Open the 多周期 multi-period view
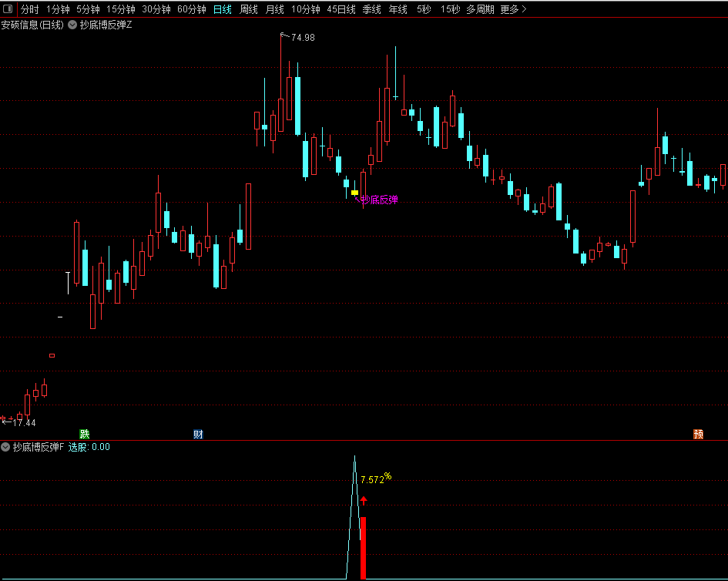728x581 pixels. pos(480,9)
